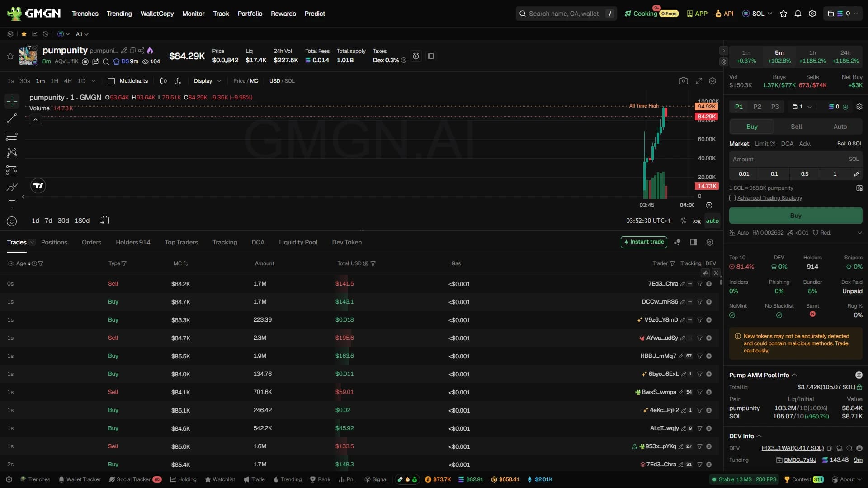Expand the timeframe interval dropdown
The image size is (868, 488).
[x=94, y=81]
